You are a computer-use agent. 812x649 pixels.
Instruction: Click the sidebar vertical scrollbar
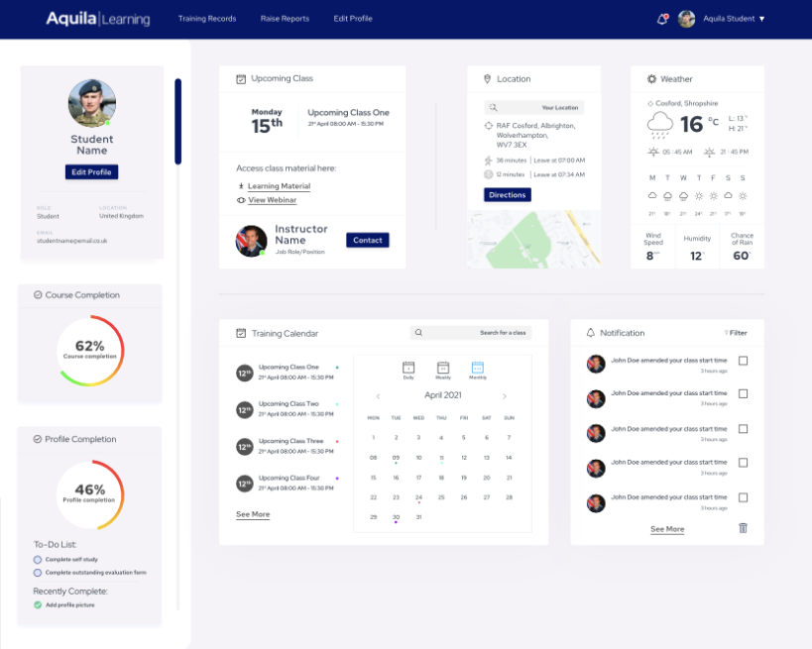pos(177,121)
